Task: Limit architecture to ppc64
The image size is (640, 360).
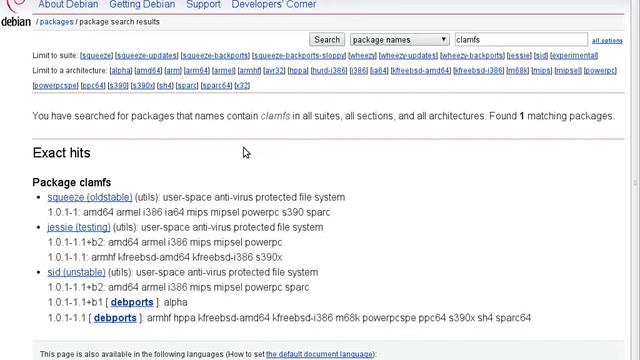Action: (93, 86)
